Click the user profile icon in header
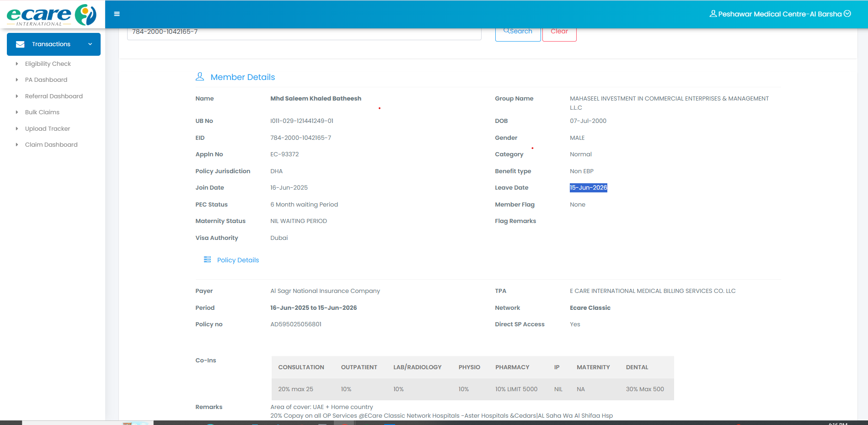 713,14
